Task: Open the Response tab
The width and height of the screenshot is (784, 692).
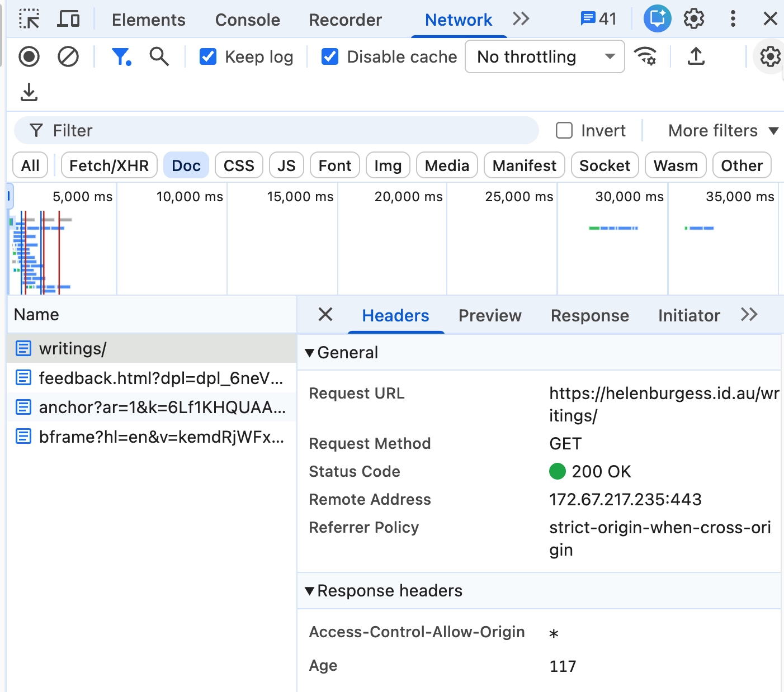Action: pos(590,316)
